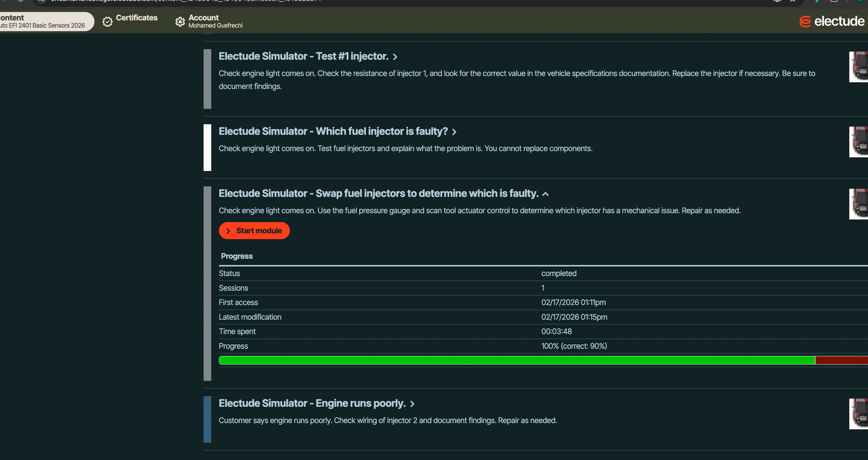Open 'Electude Simulator - Engine runs poorly' title
Image resolution: width=868 pixels, height=460 pixels.
(x=312, y=403)
